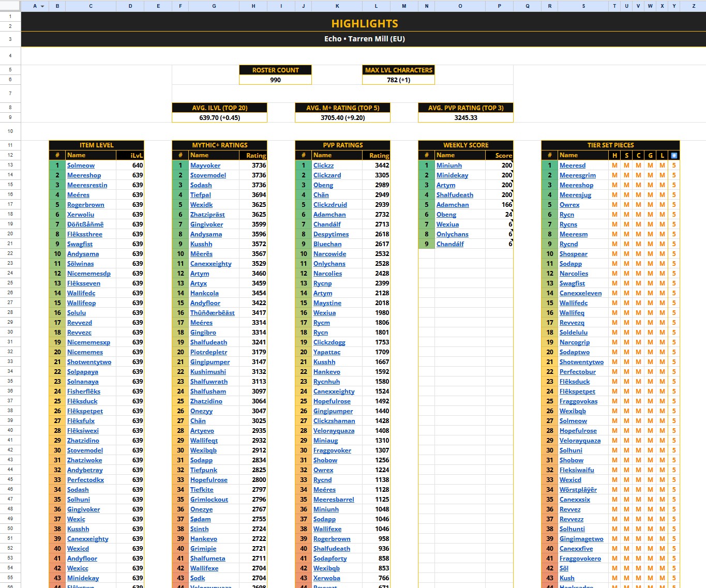
Task: Select the ROSTER COUNT value cell showing 990
Action: click(x=275, y=80)
